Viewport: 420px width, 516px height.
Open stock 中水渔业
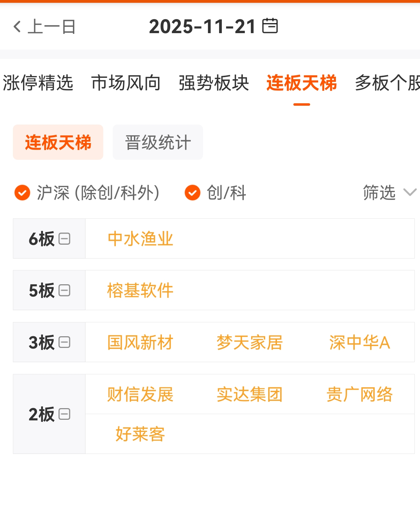tap(140, 239)
